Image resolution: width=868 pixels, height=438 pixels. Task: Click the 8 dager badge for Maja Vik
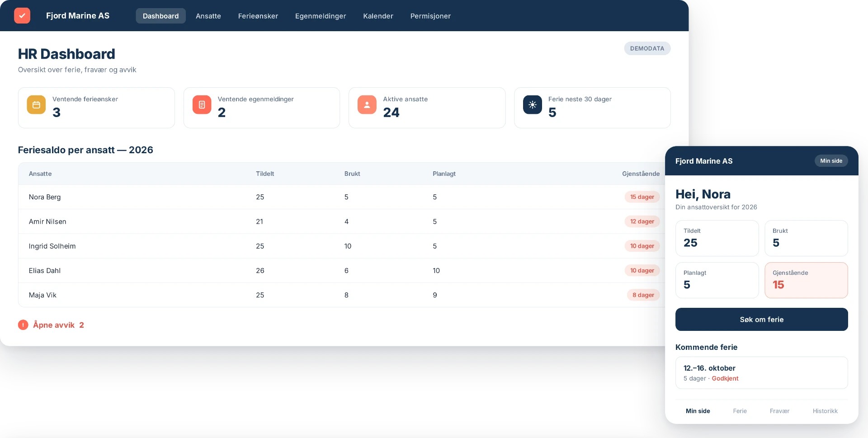643,295
